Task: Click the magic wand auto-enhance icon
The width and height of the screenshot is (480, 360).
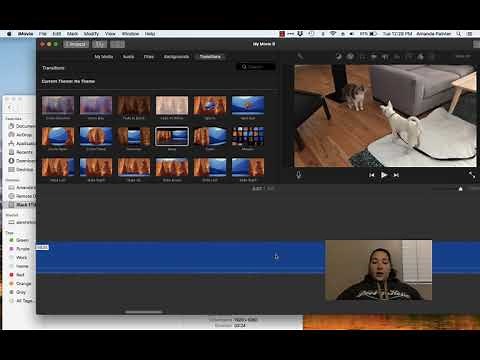Action: click(300, 56)
